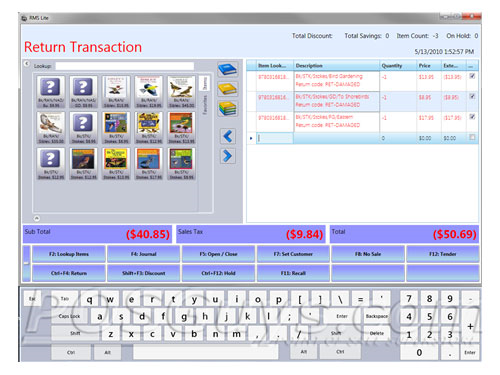Viewport: 500px width, 375px height.
Task: Click the stacked books icon
Action: coord(228,109)
